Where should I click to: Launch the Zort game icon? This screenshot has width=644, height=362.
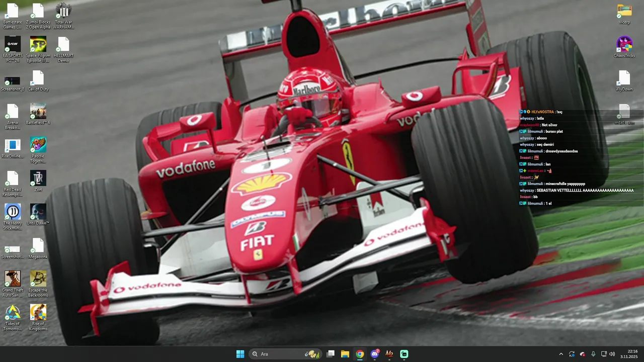[x=38, y=182]
